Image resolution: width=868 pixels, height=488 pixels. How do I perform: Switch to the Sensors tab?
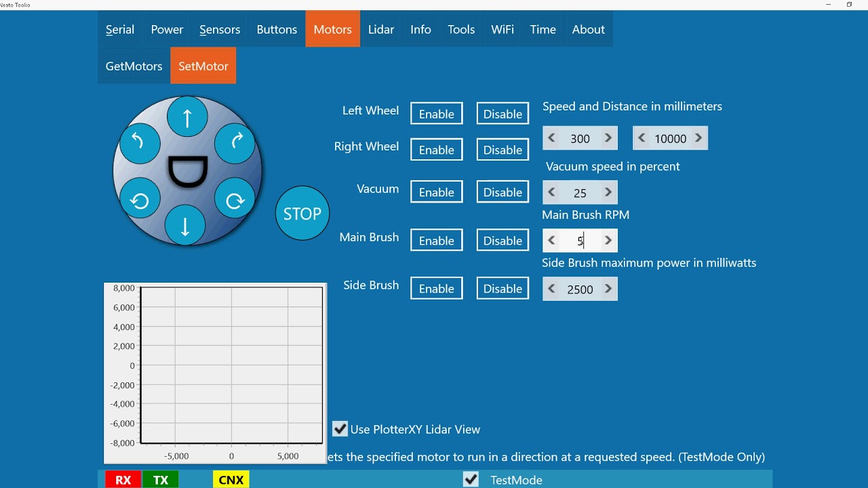pyautogui.click(x=220, y=29)
